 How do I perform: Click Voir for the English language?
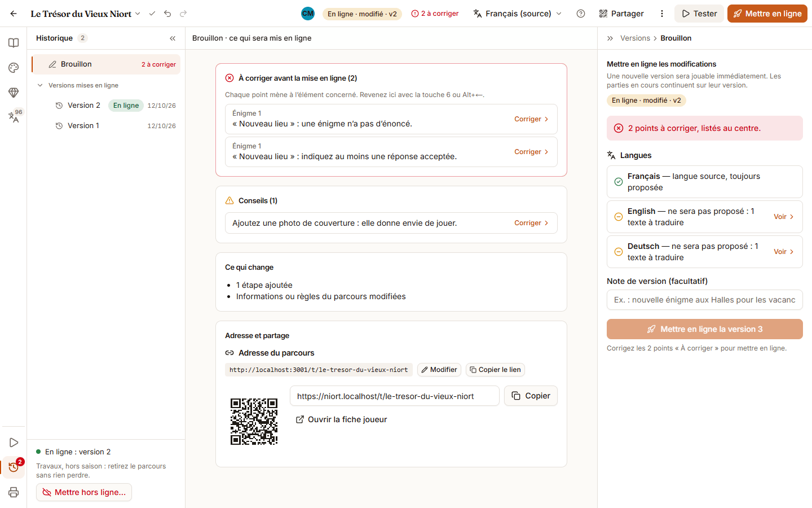(784, 217)
